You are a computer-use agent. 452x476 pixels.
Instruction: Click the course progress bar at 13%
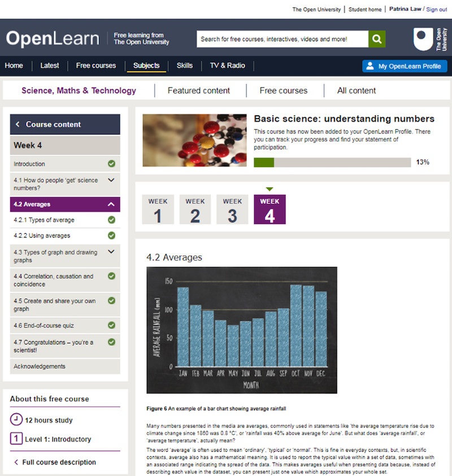pos(332,163)
